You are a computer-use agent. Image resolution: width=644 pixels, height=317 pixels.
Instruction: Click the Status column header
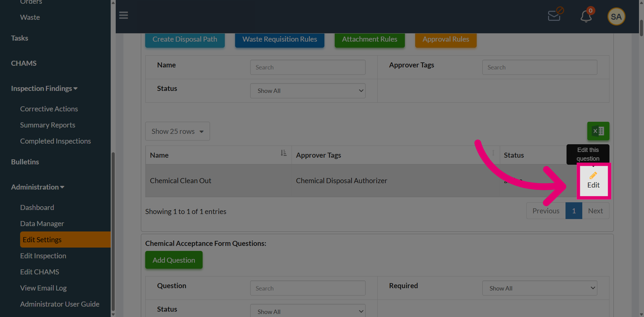[514, 155]
